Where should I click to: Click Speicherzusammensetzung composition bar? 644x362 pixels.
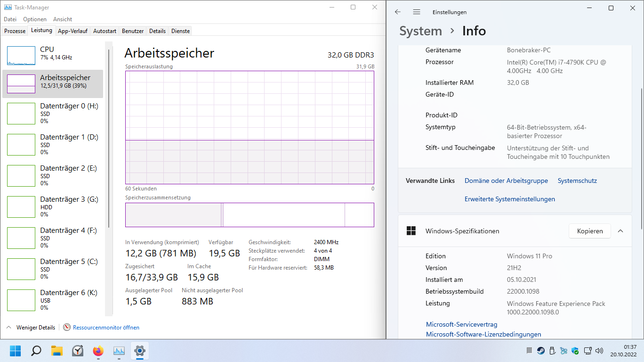tap(250, 215)
